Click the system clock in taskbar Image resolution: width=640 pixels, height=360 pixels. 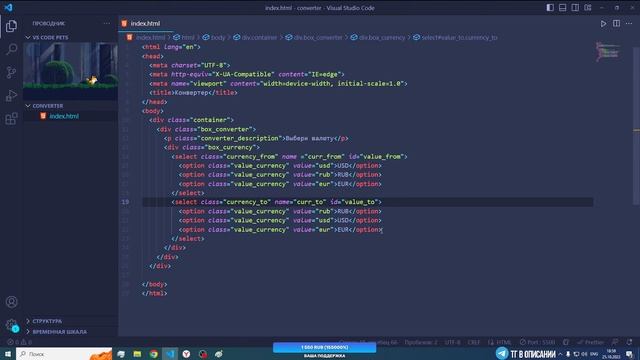coord(611,354)
